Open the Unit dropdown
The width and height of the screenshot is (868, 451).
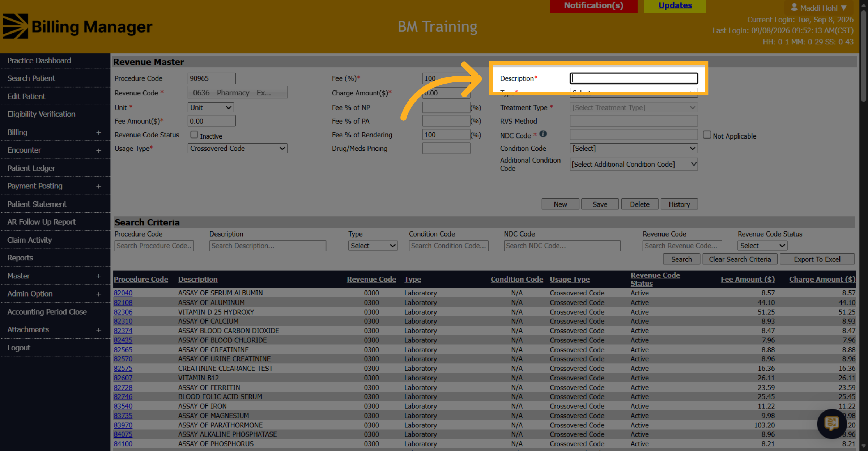(x=211, y=107)
